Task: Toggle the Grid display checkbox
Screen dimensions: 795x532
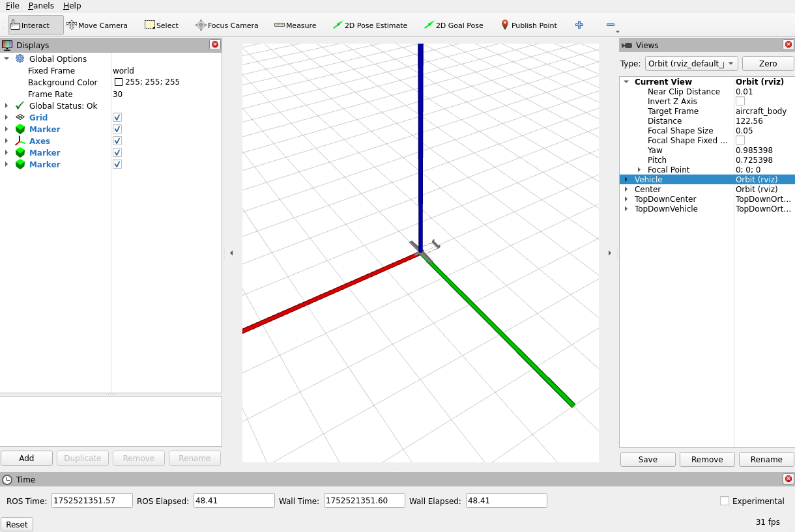Action: click(117, 117)
